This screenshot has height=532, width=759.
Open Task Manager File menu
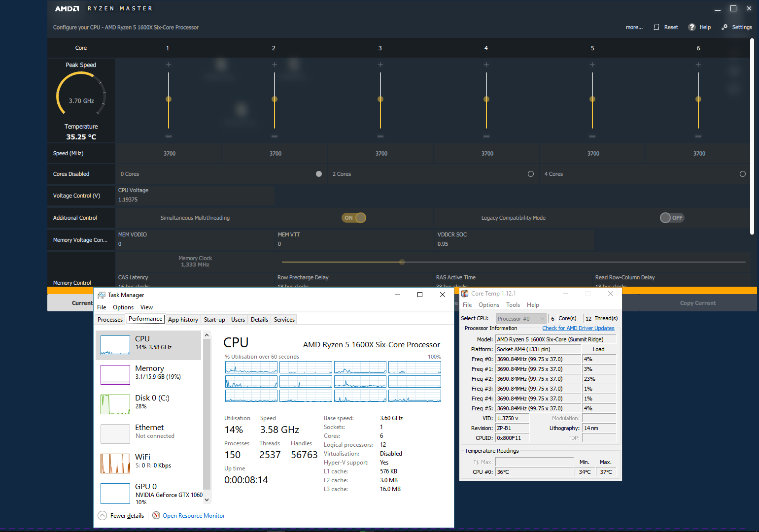pos(102,307)
